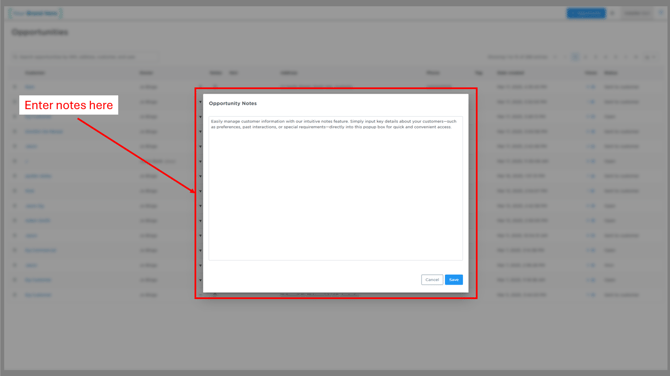Screen dimensions: 670x376
Task: Click the blue button in the top header
Action: (x=586, y=13)
